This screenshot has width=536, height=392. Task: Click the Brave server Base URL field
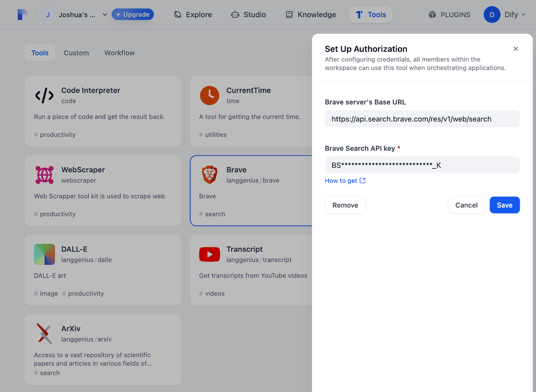422,119
